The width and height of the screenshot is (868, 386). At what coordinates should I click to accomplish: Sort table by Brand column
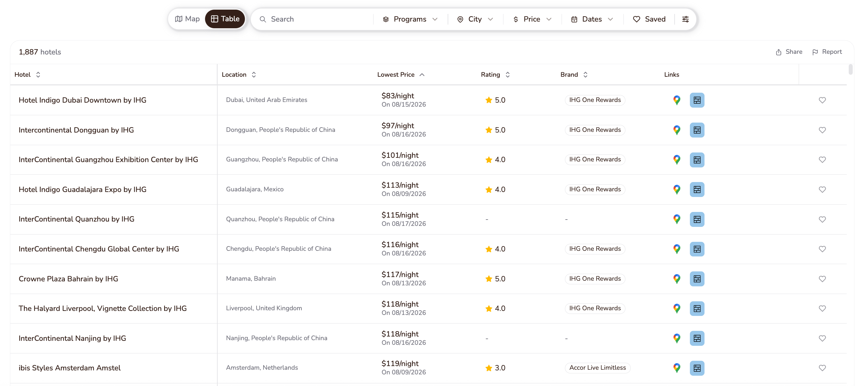(x=574, y=75)
